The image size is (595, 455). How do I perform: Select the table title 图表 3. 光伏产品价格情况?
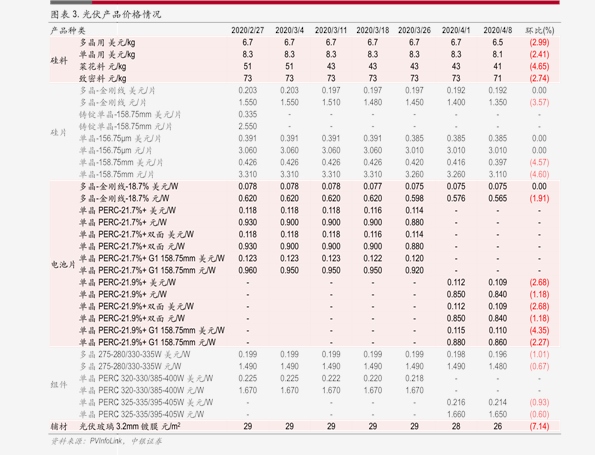[x=106, y=14]
